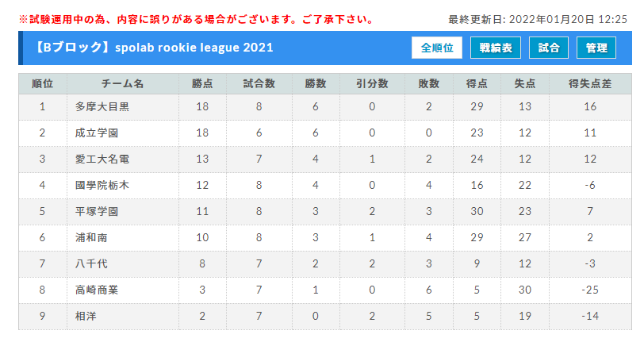Click team name 浦和南

click(91, 237)
